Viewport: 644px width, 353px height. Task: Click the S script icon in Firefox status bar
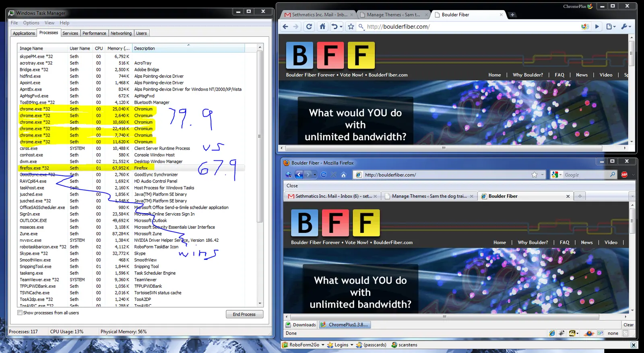tap(625, 333)
